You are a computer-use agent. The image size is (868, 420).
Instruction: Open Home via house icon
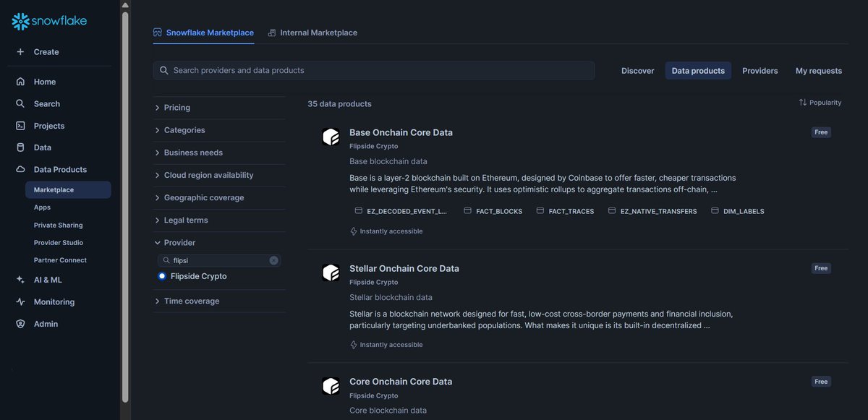[20, 82]
